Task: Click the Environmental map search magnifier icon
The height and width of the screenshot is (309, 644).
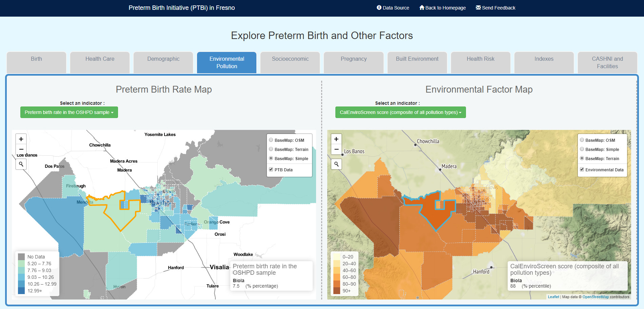Action: (336, 164)
